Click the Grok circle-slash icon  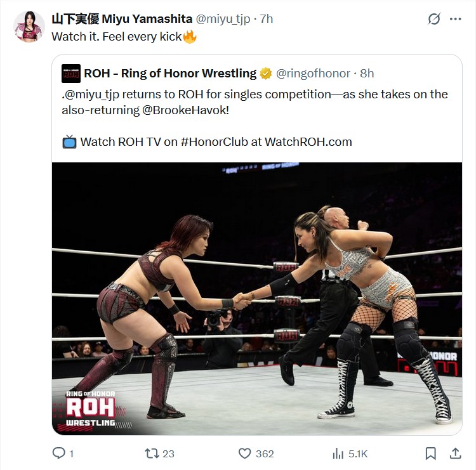tap(434, 19)
